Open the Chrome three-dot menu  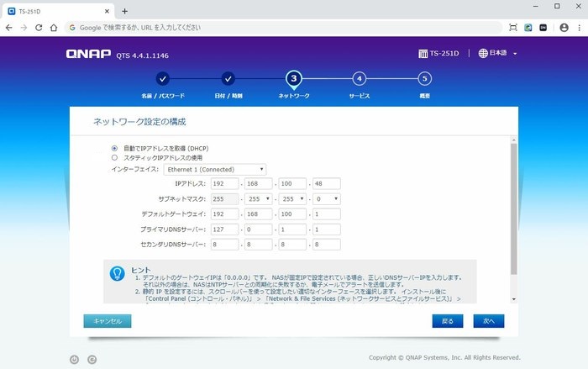(x=580, y=28)
